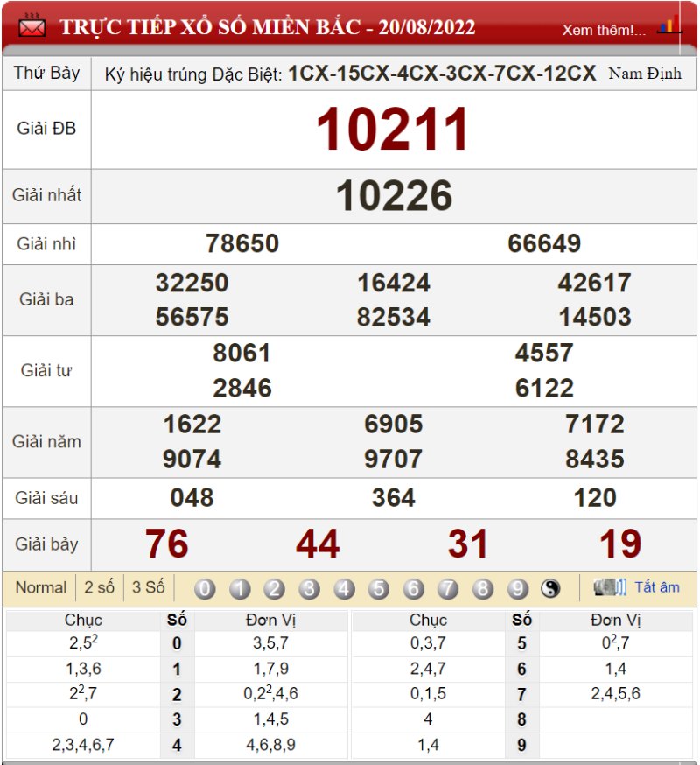Click the number 9 ball filter
The width and height of the screenshot is (700, 765).
coord(517,589)
